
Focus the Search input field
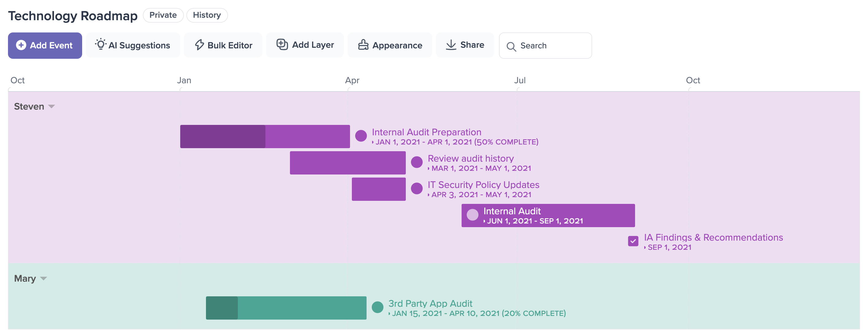tap(545, 45)
